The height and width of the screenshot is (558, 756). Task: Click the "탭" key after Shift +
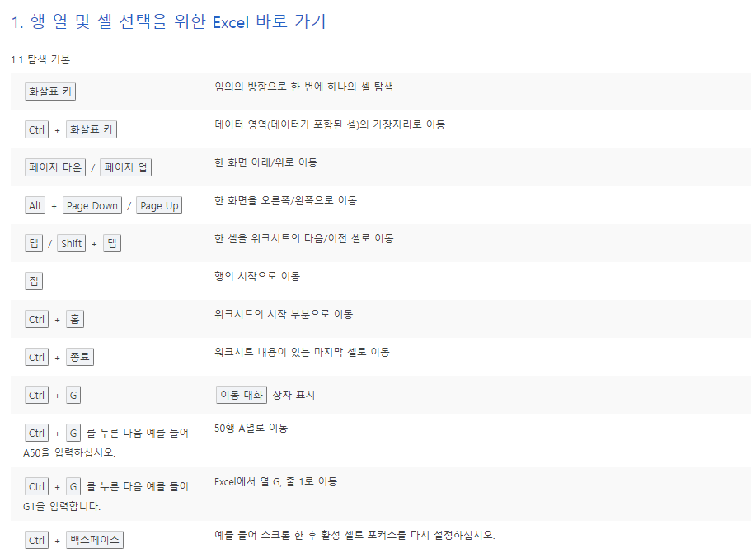(112, 243)
